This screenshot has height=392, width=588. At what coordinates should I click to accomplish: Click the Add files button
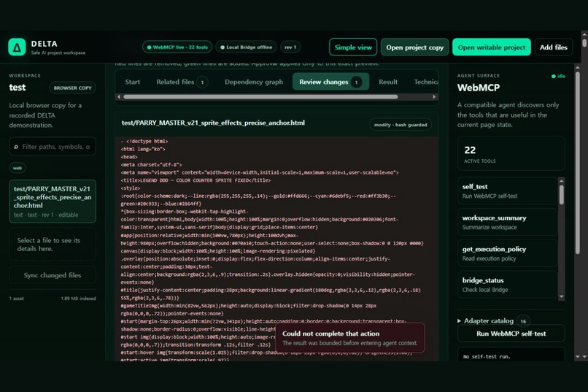[554, 47]
